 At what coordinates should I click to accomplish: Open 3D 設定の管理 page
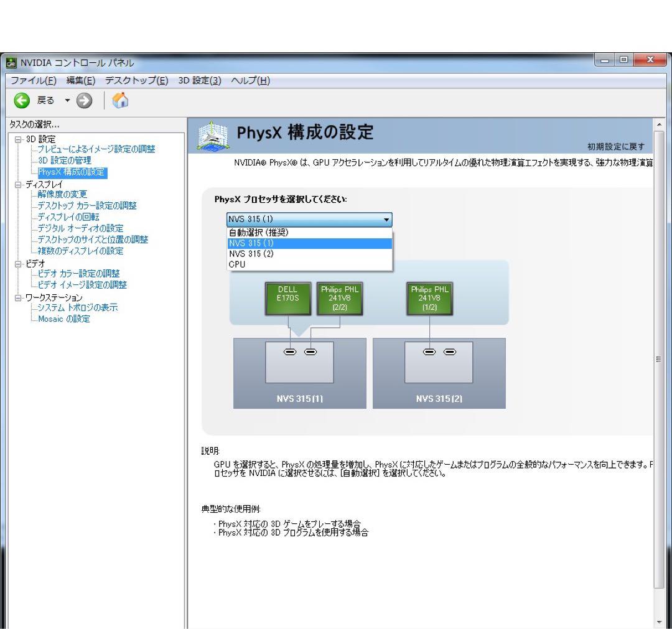point(65,161)
